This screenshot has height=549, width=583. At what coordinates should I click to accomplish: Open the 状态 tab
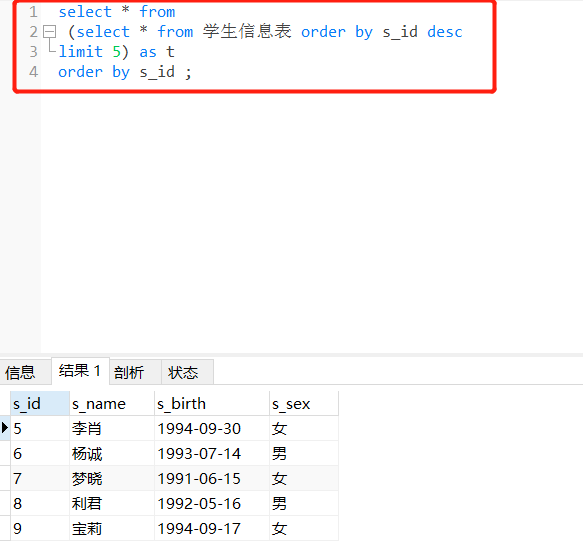187,372
